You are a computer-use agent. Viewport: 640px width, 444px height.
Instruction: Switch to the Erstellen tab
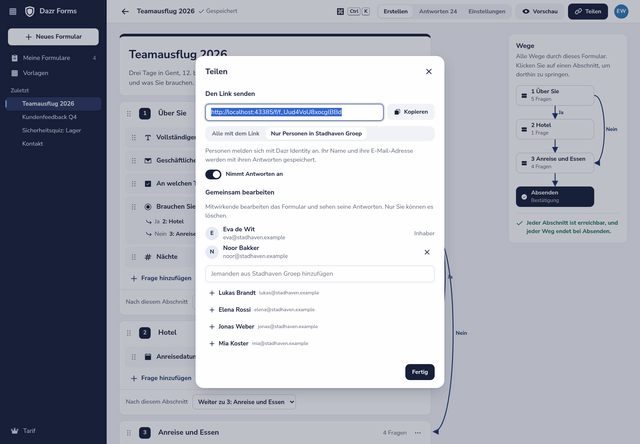pyautogui.click(x=396, y=11)
